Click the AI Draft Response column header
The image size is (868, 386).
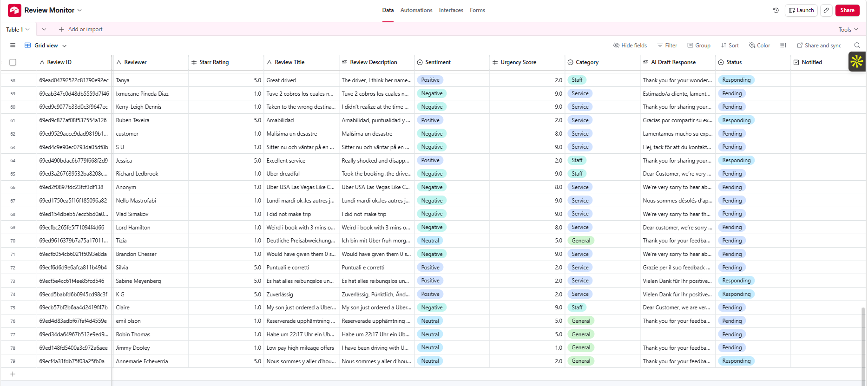[x=678, y=62]
